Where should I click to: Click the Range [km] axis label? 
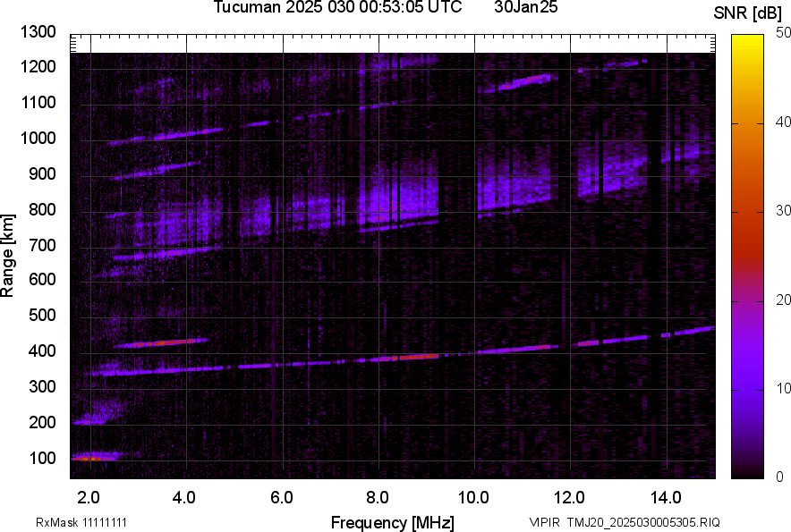tap(8, 255)
